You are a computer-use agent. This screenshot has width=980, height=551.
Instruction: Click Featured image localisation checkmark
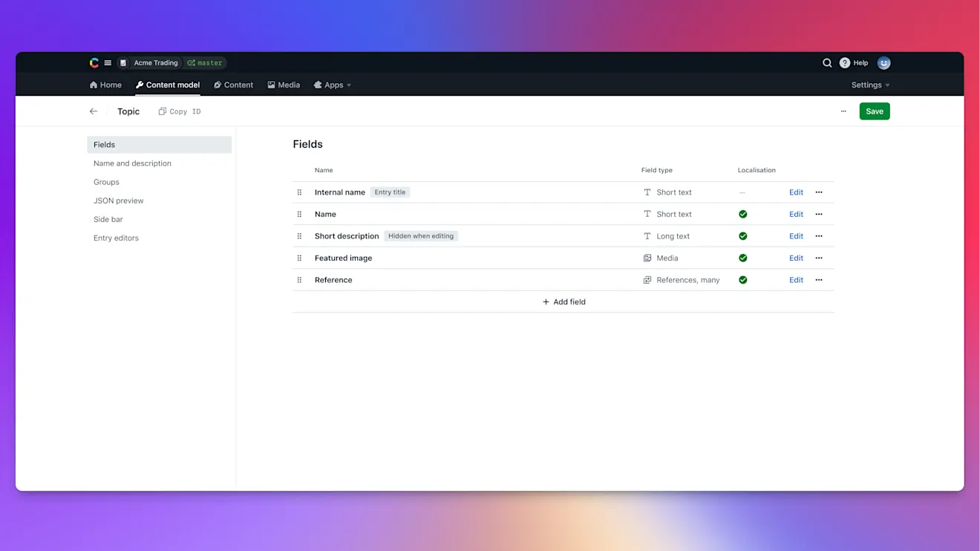coord(742,258)
